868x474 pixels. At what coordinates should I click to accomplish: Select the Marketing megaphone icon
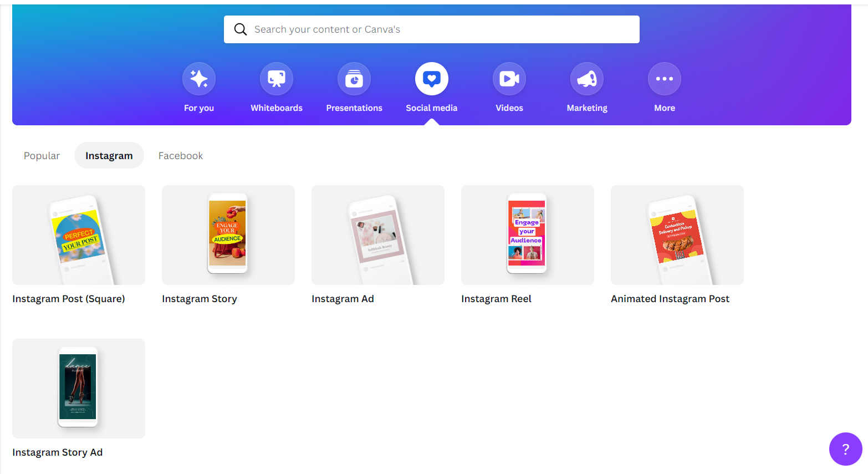pyautogui.click(x=587, y=79)
